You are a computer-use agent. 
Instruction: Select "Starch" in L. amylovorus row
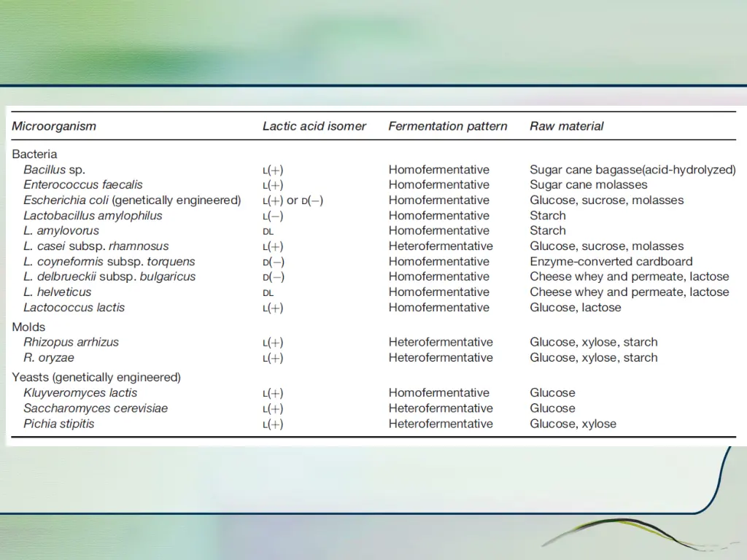click(x=548, y=231)
